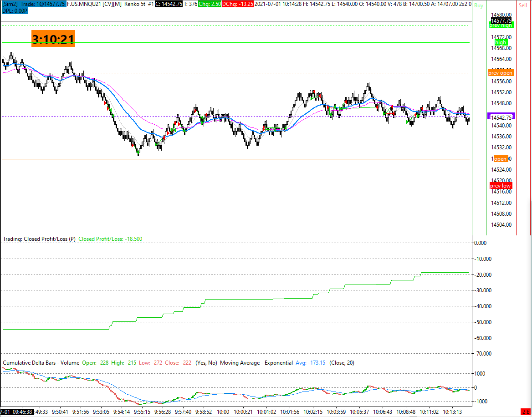Click the -50.000 profit/loss axis label
This screenshot has height=417, width=532.
click(x=482, y=322)
